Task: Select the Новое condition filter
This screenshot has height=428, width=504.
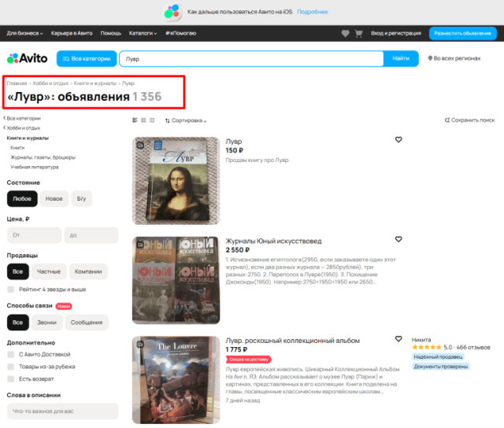Action: [x=54, y=199]
